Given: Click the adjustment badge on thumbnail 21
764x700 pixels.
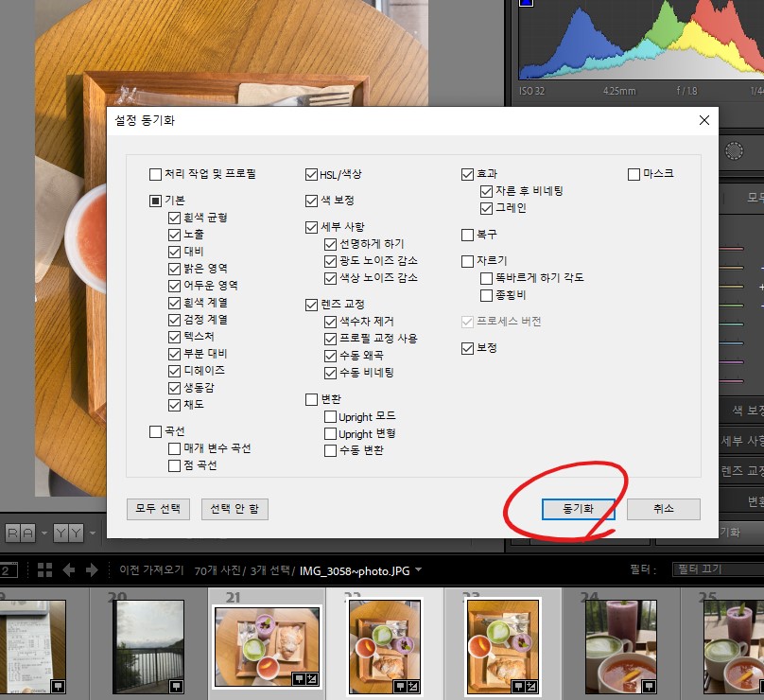Looking at the screenshot, I should [x=310, y=678].
